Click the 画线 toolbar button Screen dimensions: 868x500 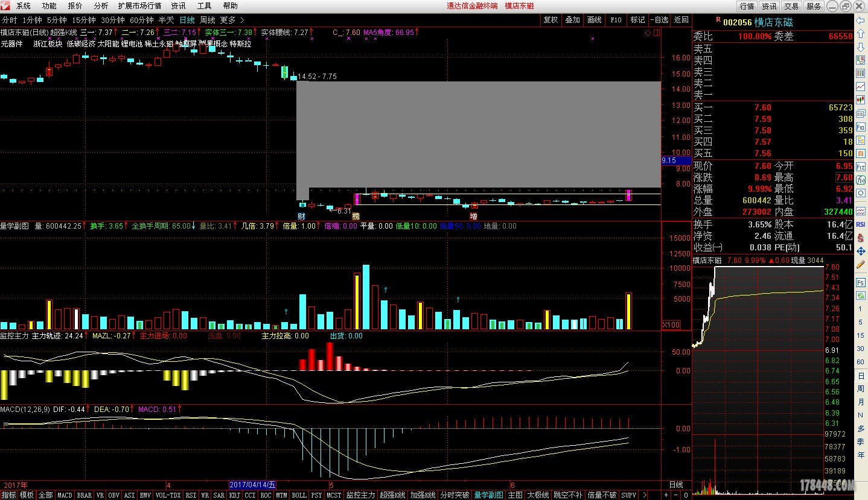(x=594, y=20)
